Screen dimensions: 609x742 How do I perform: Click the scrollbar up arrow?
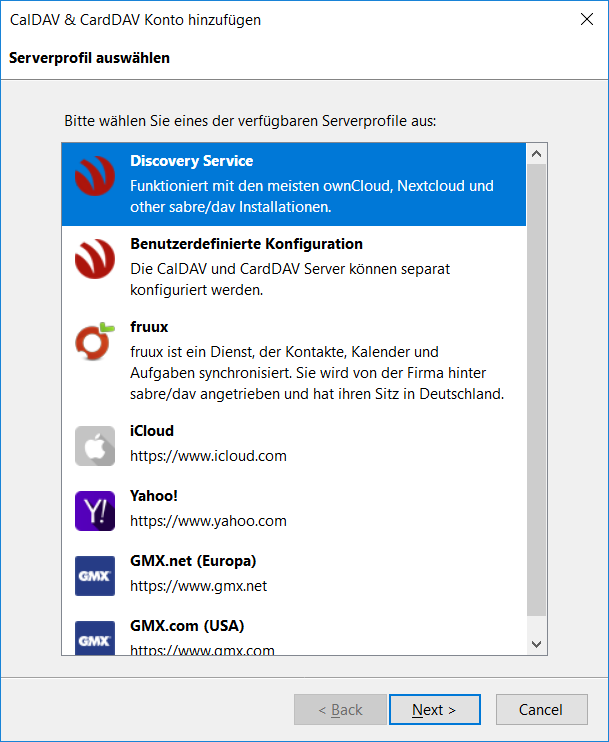tap(537, 154)
